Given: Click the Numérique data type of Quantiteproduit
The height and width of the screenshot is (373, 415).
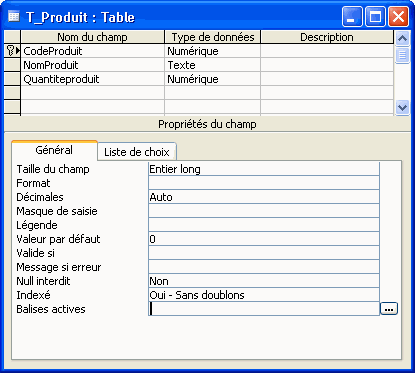Looking at the screenshot, I should [x=212, y=79].
